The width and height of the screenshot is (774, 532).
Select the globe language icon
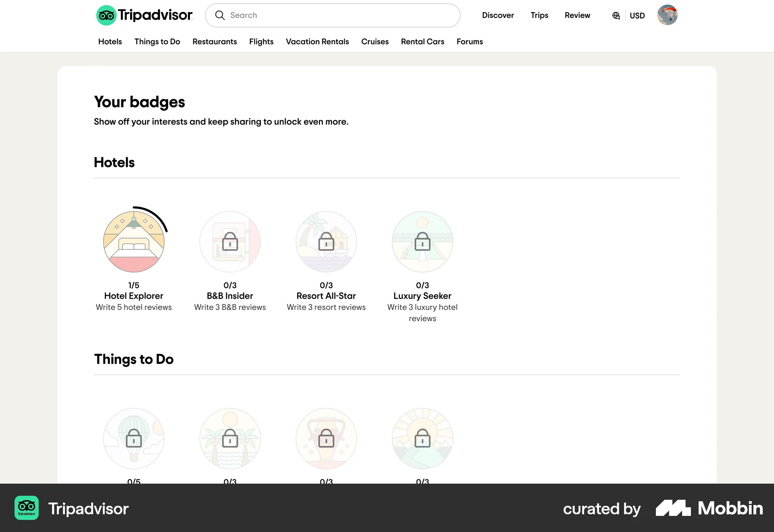[x=616, y=15]
